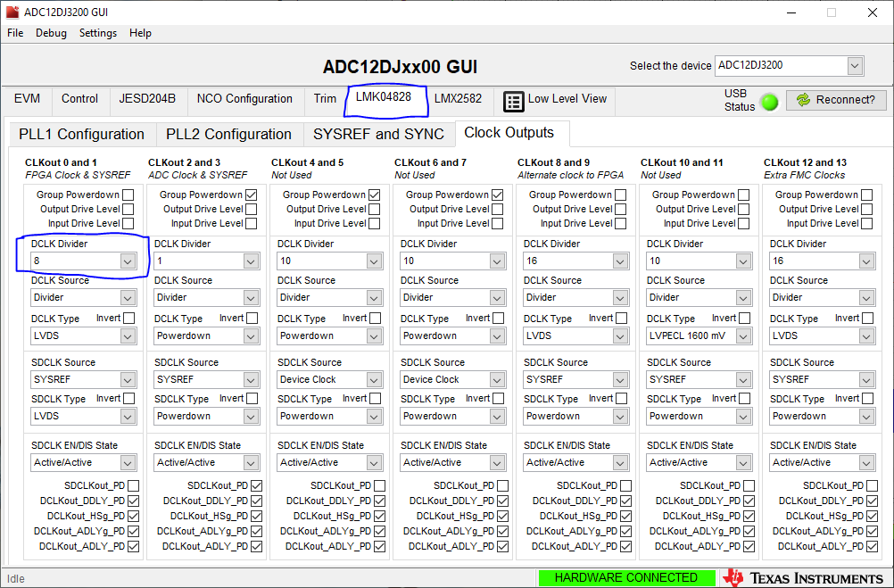Open the PLL2 Configuration sub-tab
894x588 pixels.
(x=228, y=135)
